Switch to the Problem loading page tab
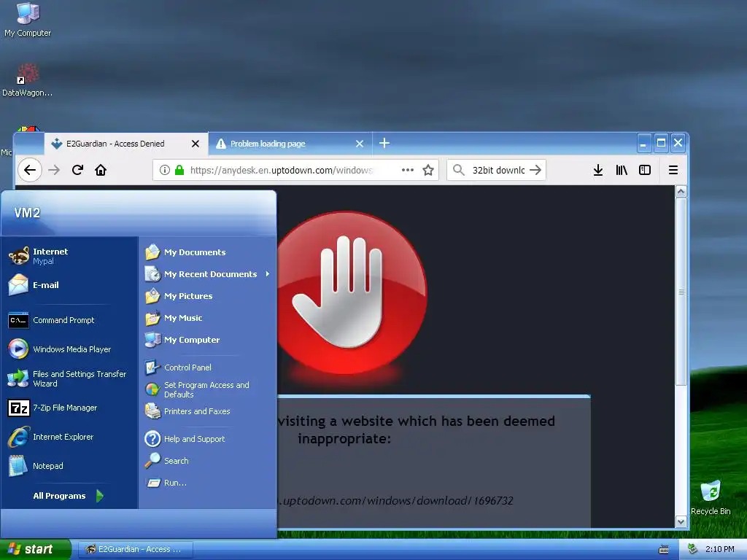The image size is (747, 560). click(x=290, y=144)
